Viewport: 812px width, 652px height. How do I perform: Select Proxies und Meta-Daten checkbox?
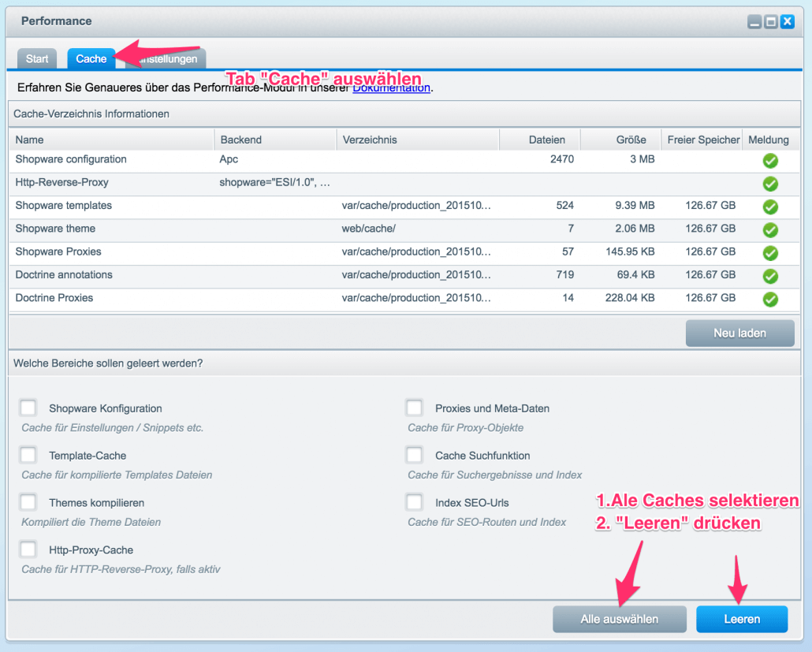[x=415, y=408]
